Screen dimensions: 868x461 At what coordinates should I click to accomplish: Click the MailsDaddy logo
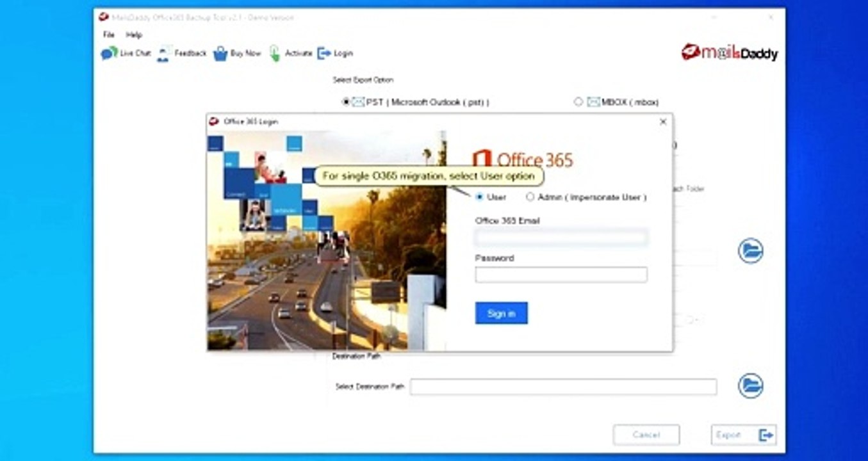click(x=729, y=53)
